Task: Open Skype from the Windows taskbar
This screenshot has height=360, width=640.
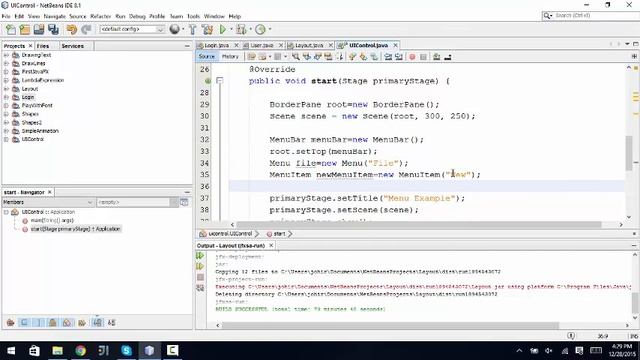Action: 127,351
